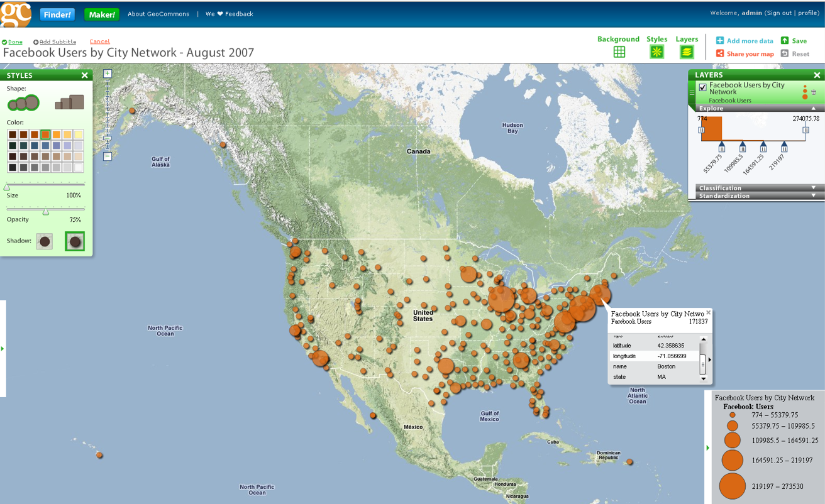Image resolution: width=825 pixels, height=504 pixels.
Task: Open the Background grid icon
Action: pos(619,52)
